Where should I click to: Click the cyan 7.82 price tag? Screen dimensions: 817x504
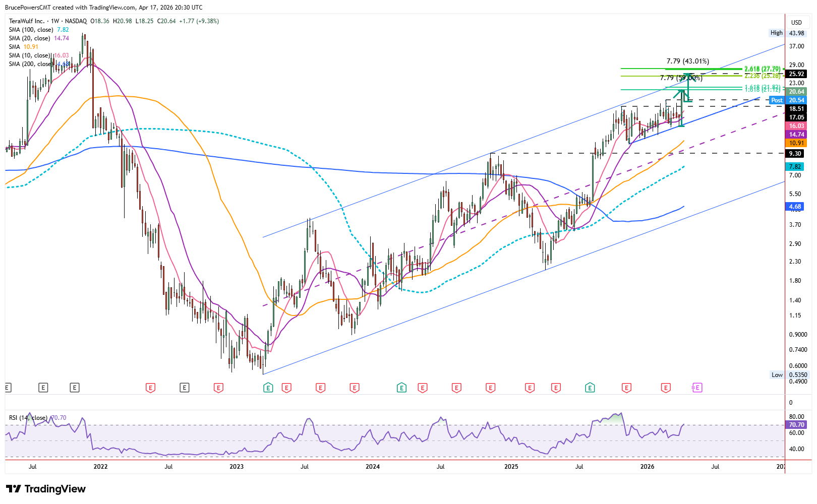point(795,167)
